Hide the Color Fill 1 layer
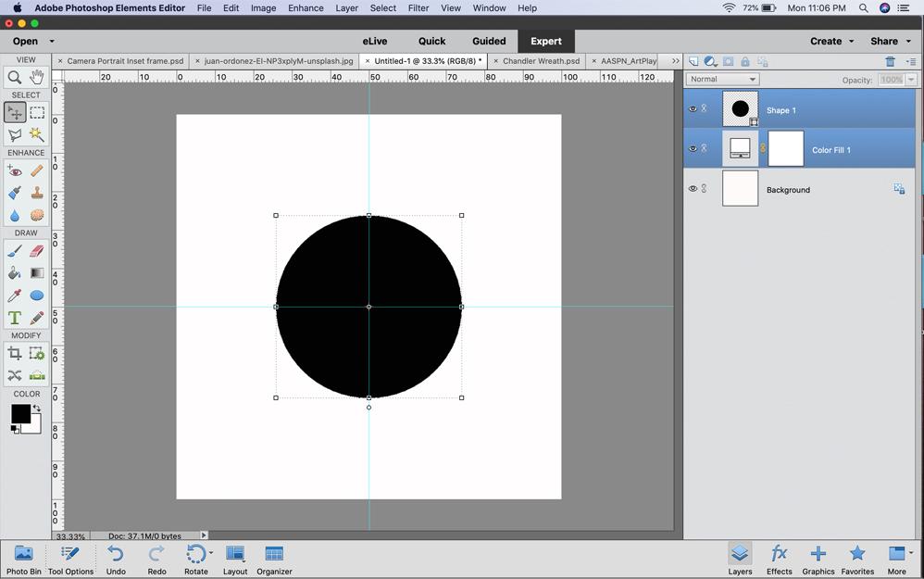 pos(693,148)
